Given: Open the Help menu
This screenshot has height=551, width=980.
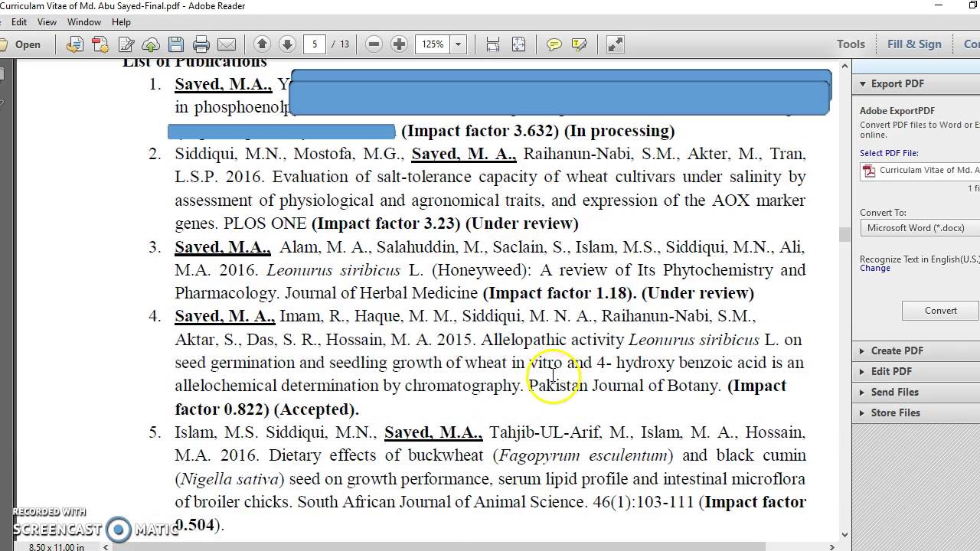Looking at the screenshot, I should click(121, 22).
